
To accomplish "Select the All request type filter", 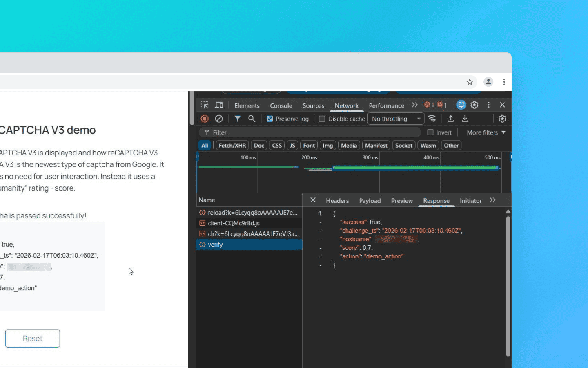I will coord(205,146).
